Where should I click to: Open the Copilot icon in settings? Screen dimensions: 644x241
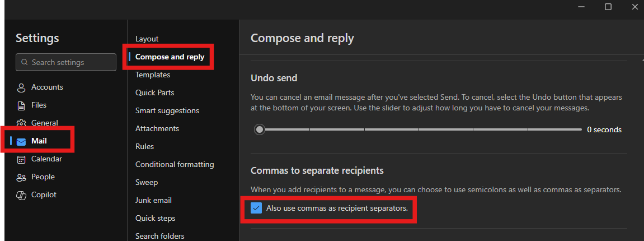coord(21,196)
